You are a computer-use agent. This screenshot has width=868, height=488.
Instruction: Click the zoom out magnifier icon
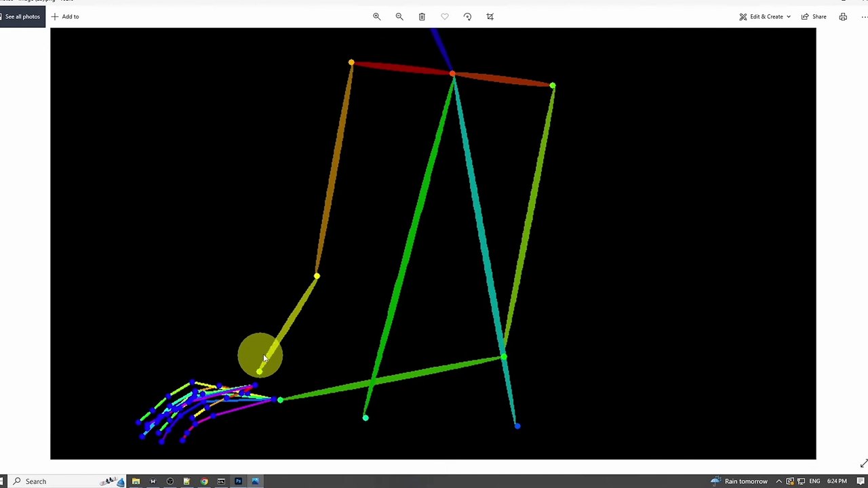[399, 16]
